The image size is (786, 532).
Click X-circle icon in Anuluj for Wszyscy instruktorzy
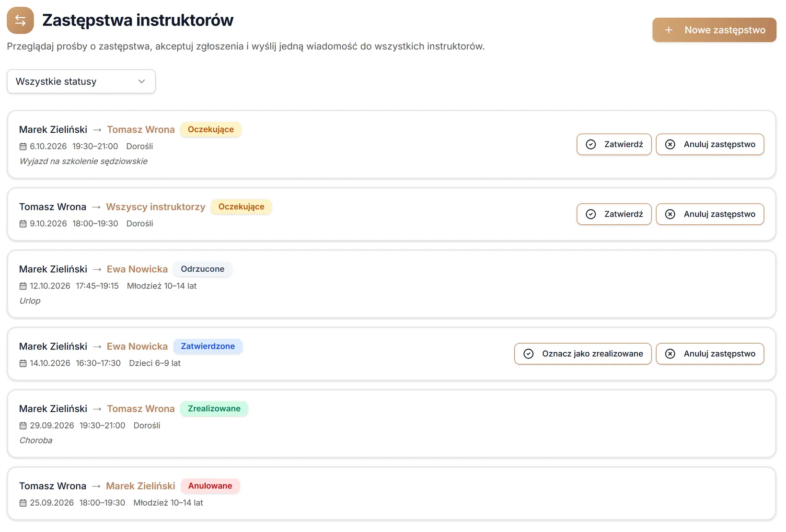(670, 214)
